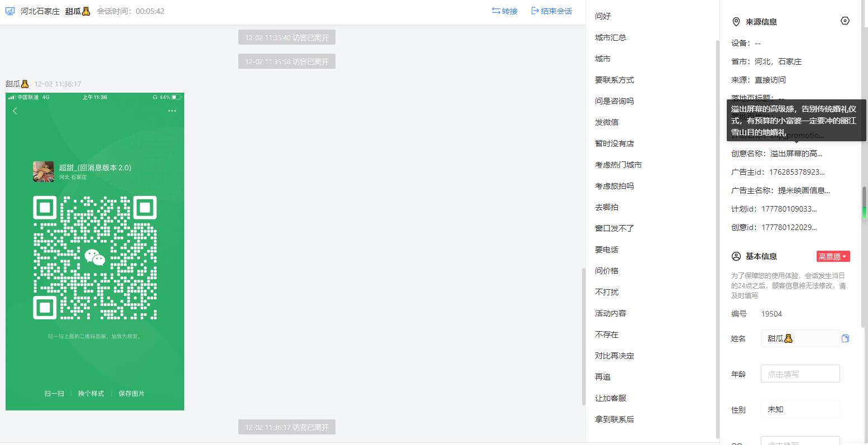Click the 11:35:40 访客已离开 notice

click(x=287, y=38)
